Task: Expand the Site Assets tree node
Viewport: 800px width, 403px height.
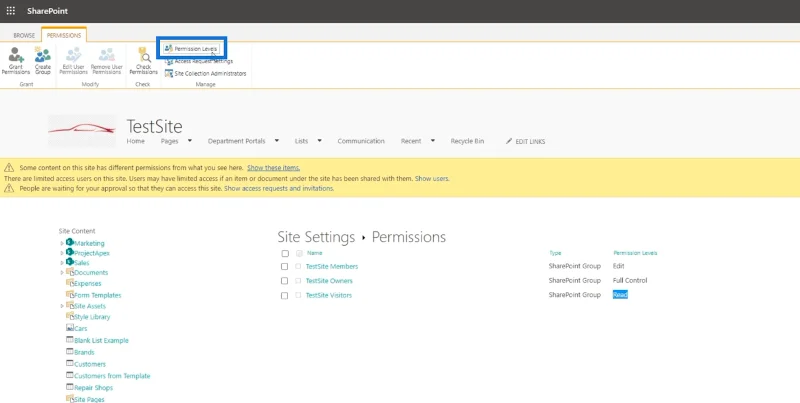Action: click(x=62, y=306)
